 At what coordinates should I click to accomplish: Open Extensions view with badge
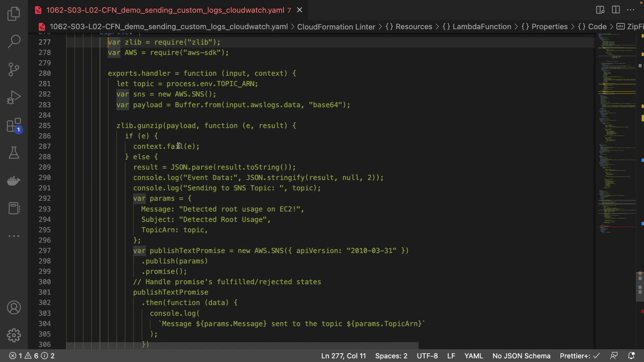(14, 125)
